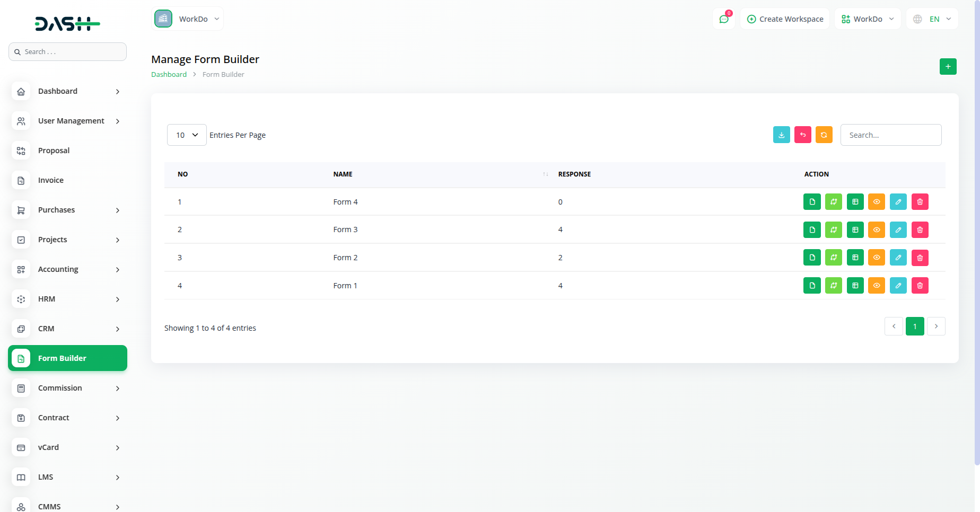The height and width of the screenshot is (512, 980).
Task: Select Proposal in the sidebar
Action: [54, 151]
